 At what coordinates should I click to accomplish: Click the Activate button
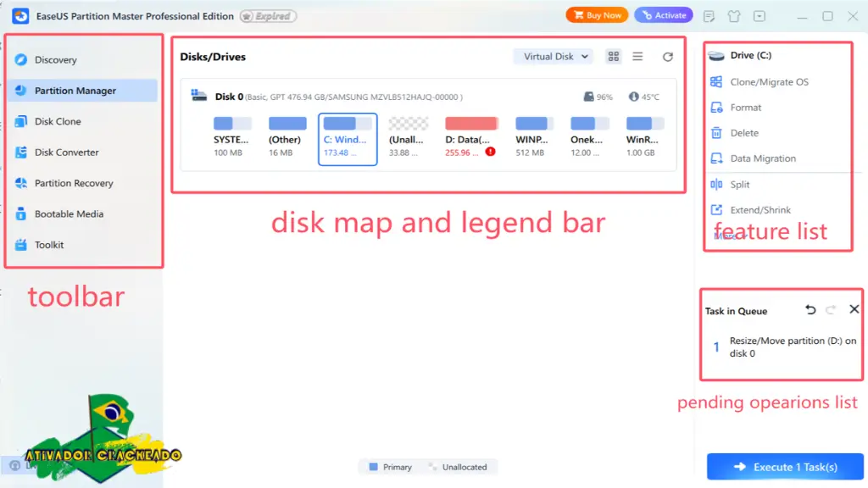click(663, 15)
